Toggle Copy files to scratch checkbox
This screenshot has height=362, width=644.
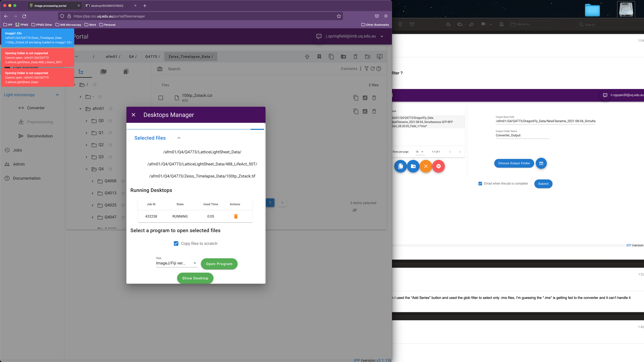coord(176,244)
